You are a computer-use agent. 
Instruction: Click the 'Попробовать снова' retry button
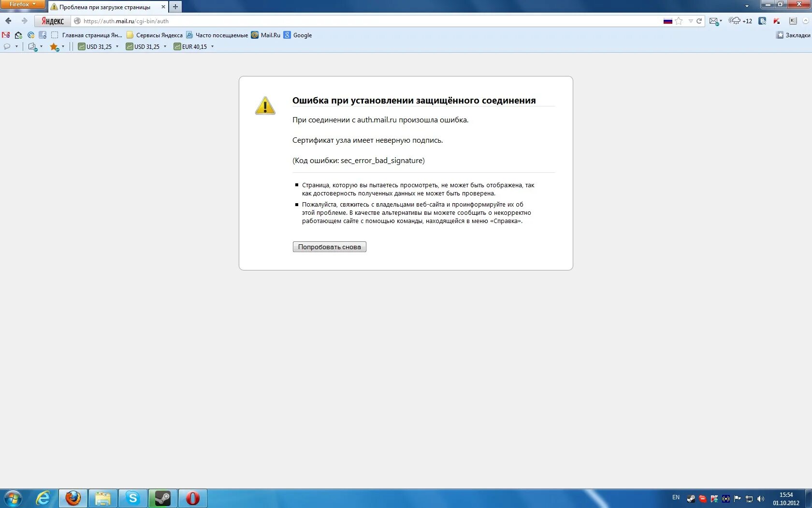(329, 247)
